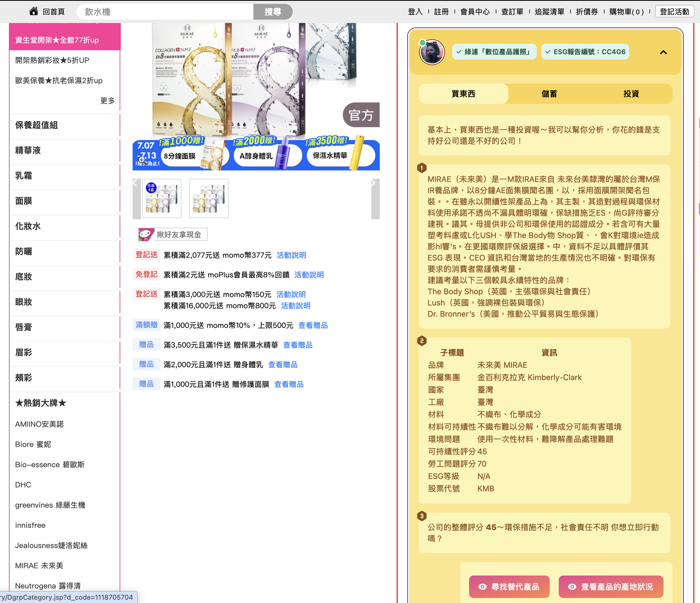The height and width of the screenshot is (603, 700).
Task: Open 查看贈品 for 滿1,000元送momo幣10%
Action: tap(313, 325)
